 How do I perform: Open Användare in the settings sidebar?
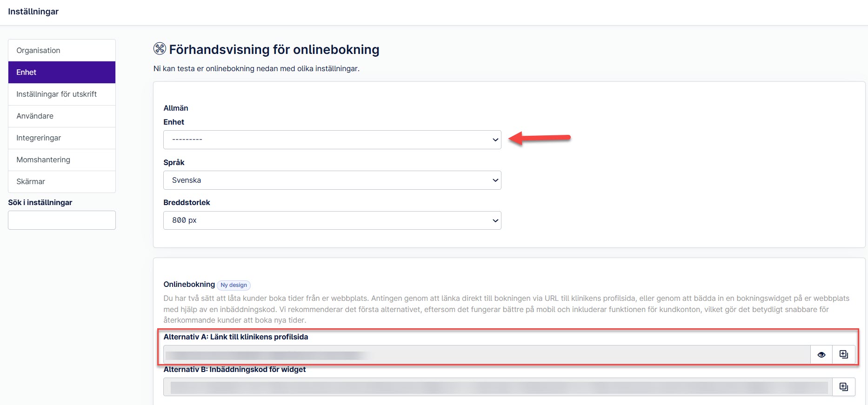pos(62,116)
